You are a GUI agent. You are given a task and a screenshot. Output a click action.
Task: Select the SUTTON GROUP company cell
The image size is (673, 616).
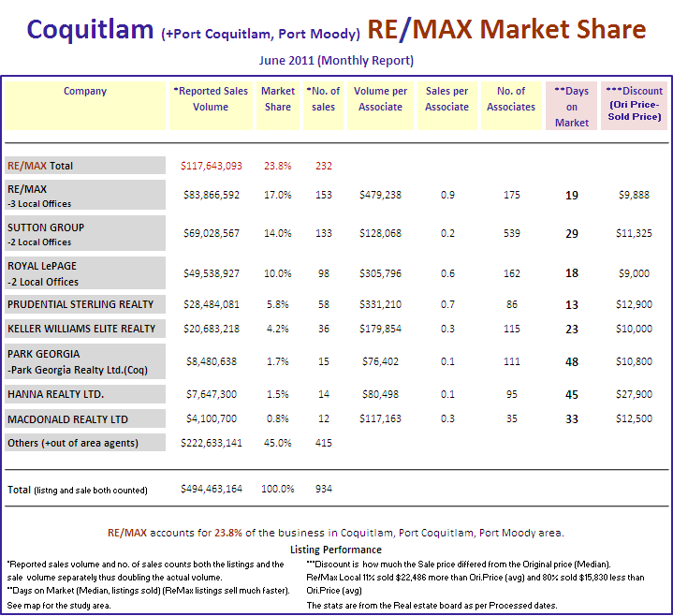click(46, 227)
